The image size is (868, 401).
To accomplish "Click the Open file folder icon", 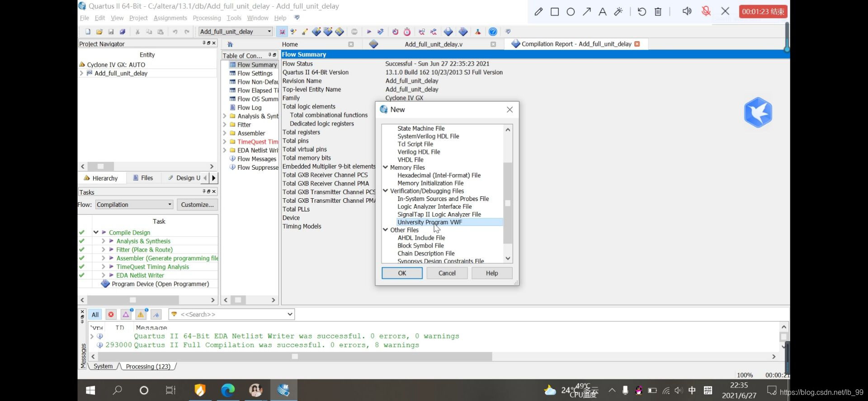I will (99, 32).
